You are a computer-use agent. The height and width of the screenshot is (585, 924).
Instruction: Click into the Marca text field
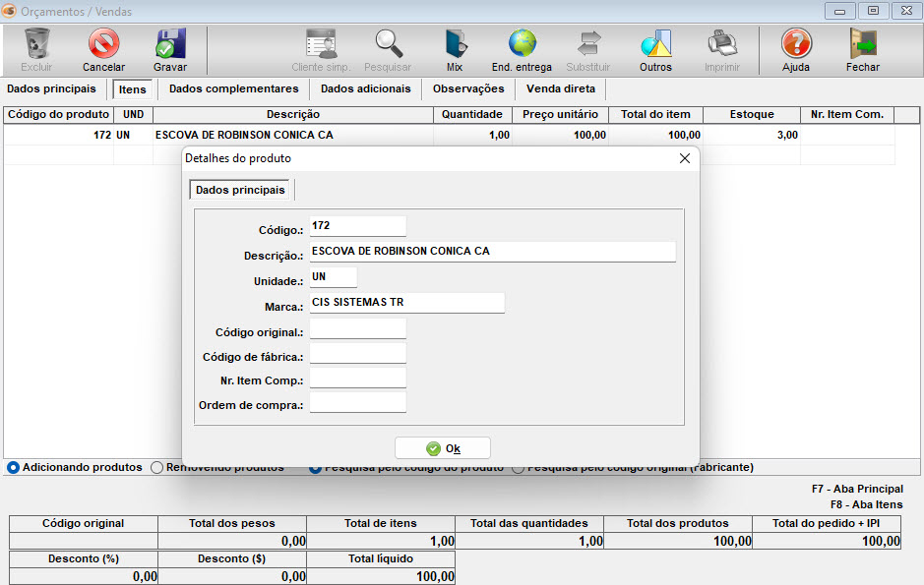(x=406, y=303)
